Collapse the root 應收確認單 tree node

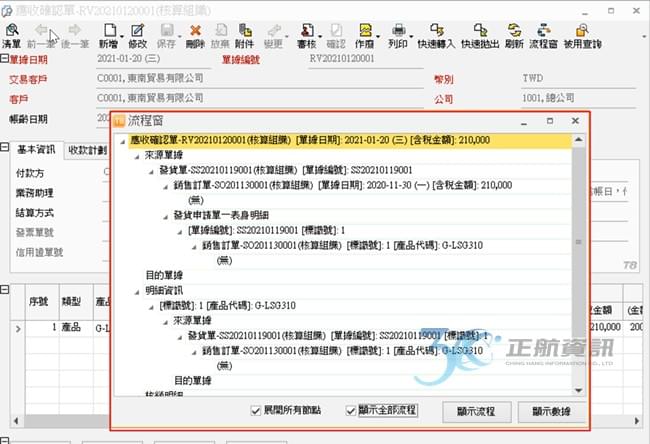point(123,142)
